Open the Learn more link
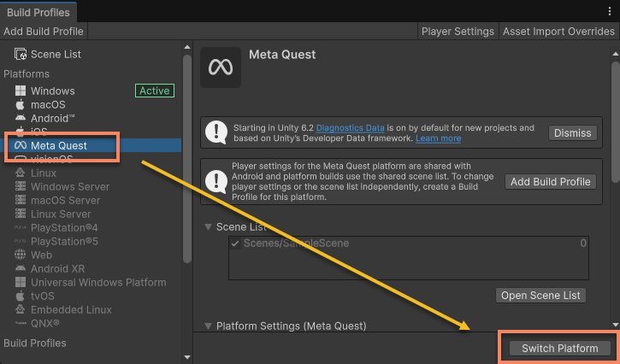620x364 pixels. pyautogui.click(x=438, y=138)
